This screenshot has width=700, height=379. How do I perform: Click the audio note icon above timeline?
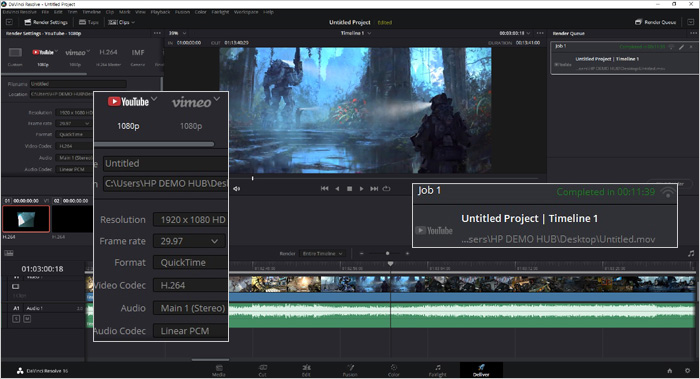[x=691, y=253]
